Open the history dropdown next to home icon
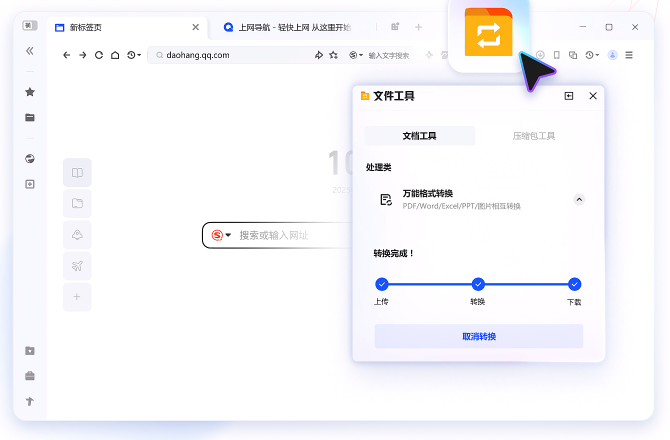The height and width of the screenshot is (440, 670). [134, 55]
